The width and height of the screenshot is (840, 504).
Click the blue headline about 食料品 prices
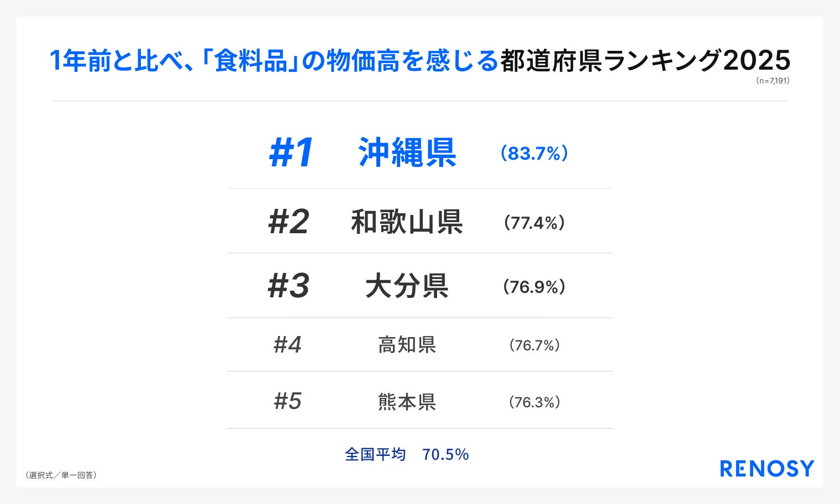[x=274, y=61]
